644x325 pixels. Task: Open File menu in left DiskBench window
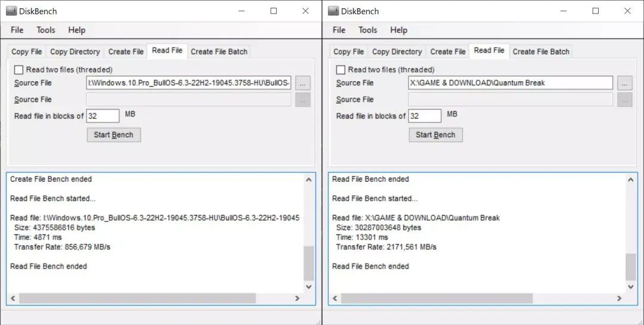coord(17,30)
